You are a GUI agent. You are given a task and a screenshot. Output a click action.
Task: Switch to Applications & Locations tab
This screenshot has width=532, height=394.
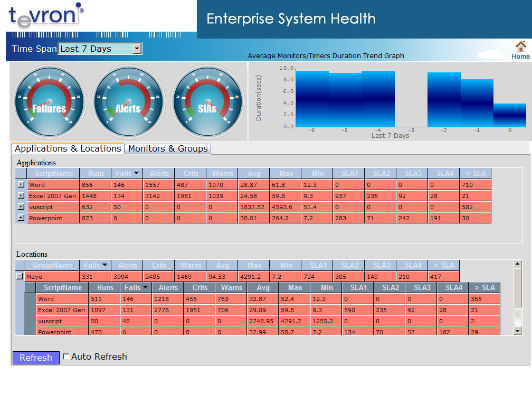pos(68,149)
